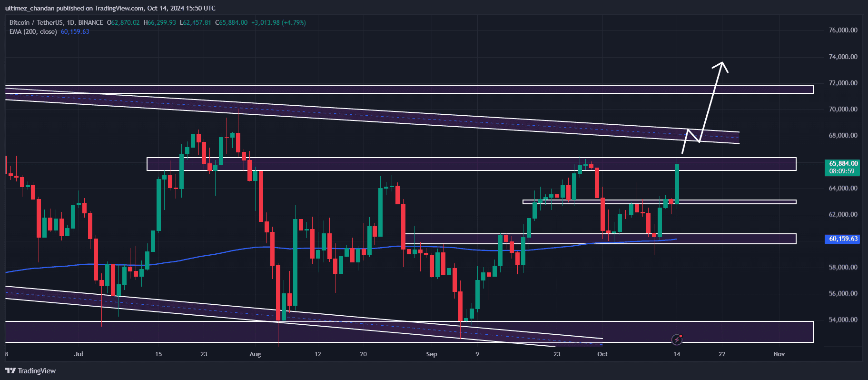Screen dimensions: 868x380
Task: Click the latest green candle on Oct 14
Action: (677, 184)
